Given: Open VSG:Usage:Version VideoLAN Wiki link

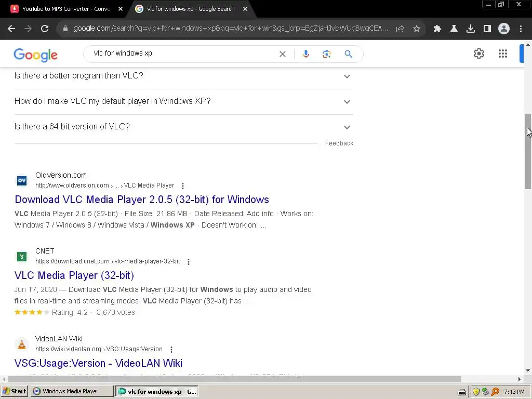Looking at the screenshot, I should (x=98, y=363).
